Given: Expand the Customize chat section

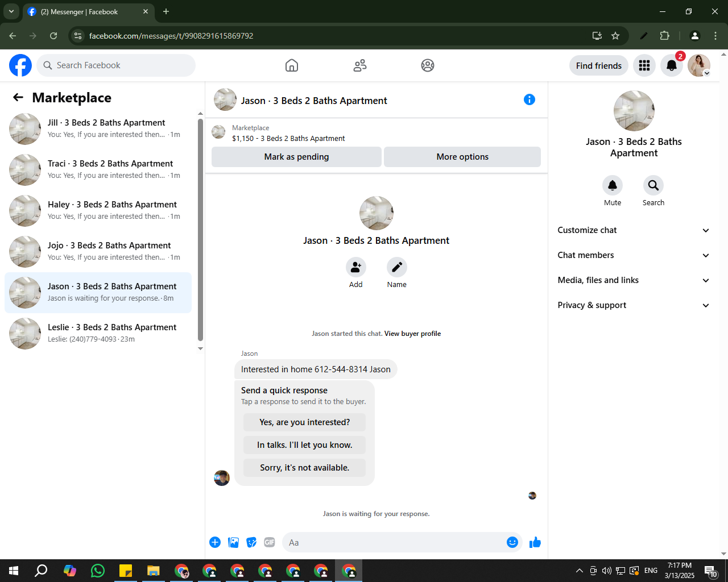Looking at the screenshot, I should tap(634, 230).
